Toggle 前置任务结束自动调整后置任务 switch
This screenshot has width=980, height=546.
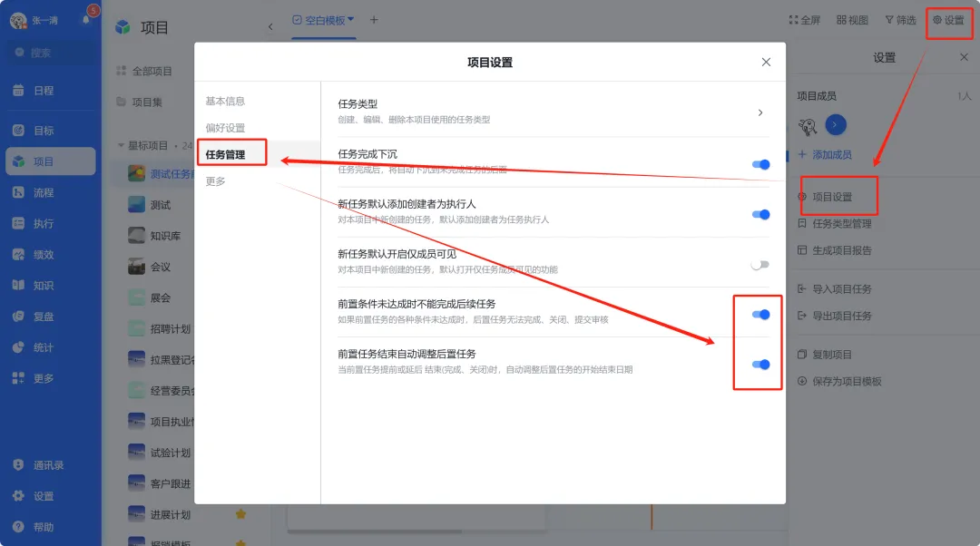point(760,365)
